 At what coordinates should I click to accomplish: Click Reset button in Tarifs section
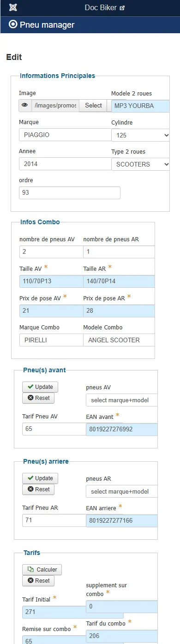(x=38, y=581)
